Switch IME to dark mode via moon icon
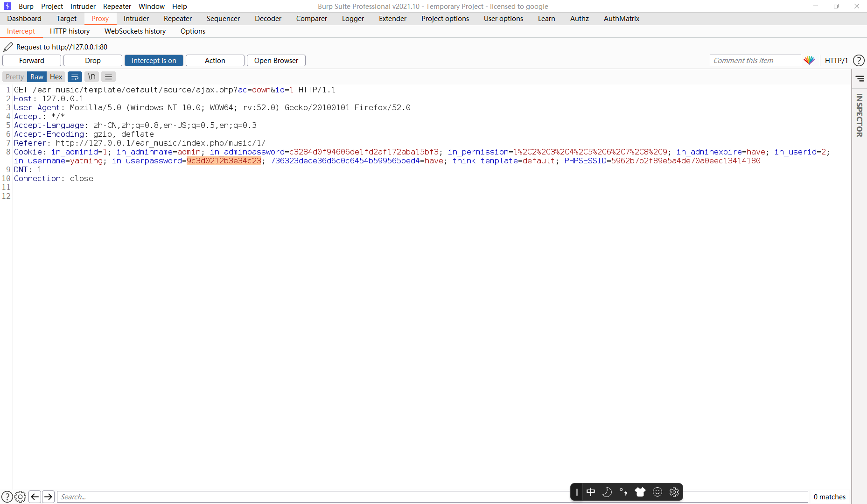867x504 pixels. pyautogui.click(x=607, y=491)
